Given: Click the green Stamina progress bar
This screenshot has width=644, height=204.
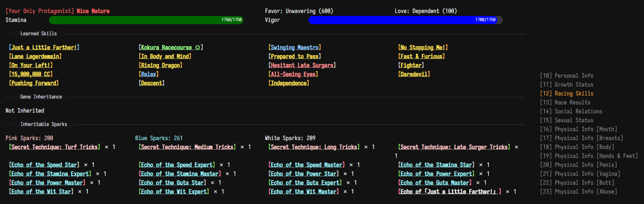Looking at the screenshot, I should 146,20.
